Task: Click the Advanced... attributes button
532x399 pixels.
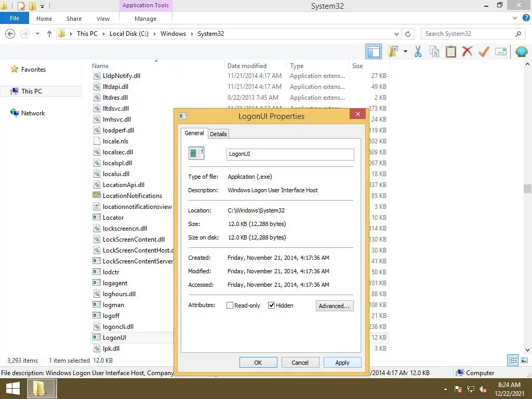Action: [335, 305]
